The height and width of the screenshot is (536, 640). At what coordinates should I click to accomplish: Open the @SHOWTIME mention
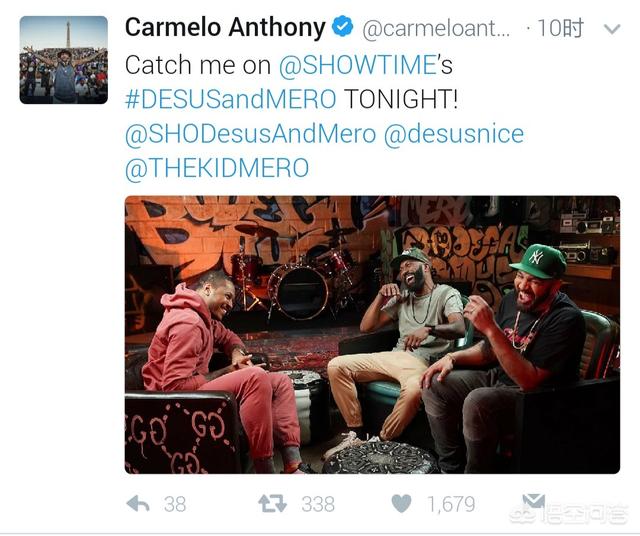click(358, 65)
